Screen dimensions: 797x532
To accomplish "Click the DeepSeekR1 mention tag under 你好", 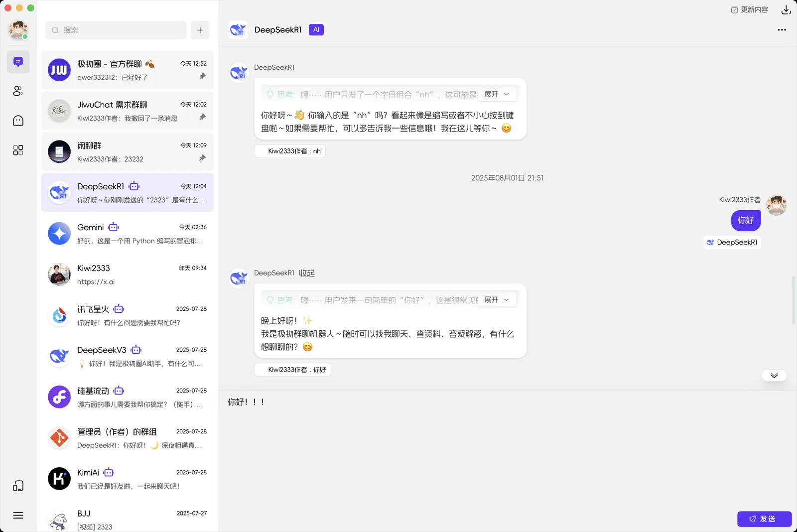I will click(x=732, y=242).
